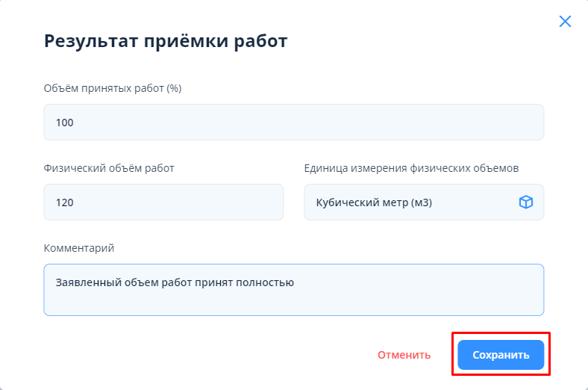Focus the Физический объём работ input
This screenshot has width=588, height=390.
[x=163, y=202]
